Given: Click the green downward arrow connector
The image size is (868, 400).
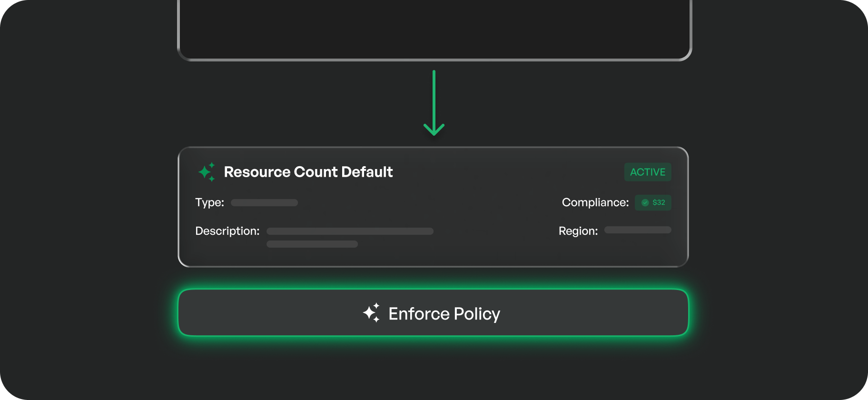Looking at the screenshot, I should pyautogui.click(x=434, y=103).
